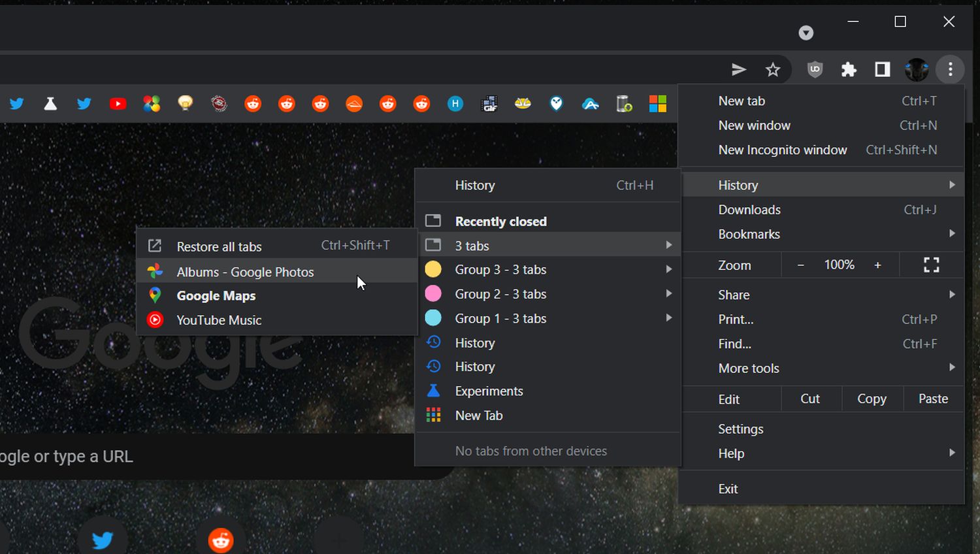Click the share this page arrow icon
This screenshot has width=980, height=554.
739,69
